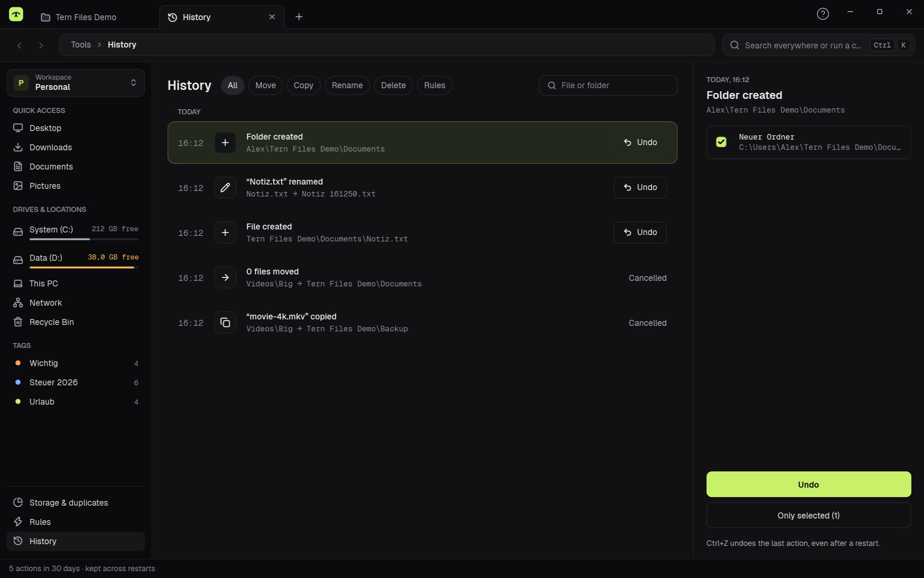Click the help question mark icon
Screen dimensions: 924x578
pyautogui.click(x=823, y=14)
